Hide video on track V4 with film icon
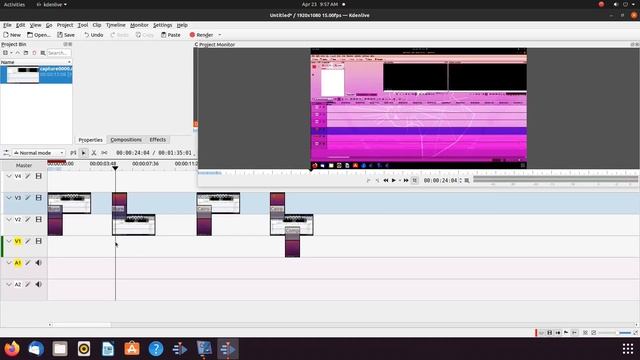Screen dimensions: 640x360 coord(39,176)
